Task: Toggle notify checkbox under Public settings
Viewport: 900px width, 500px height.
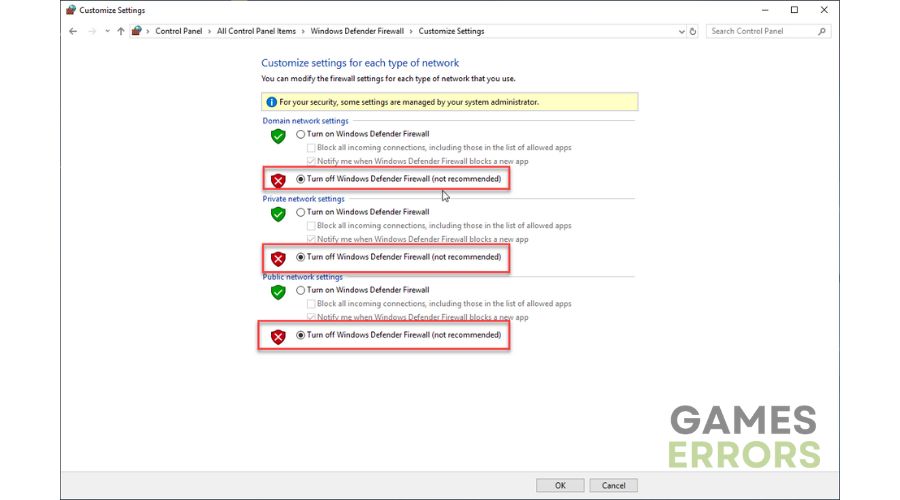Action: click(x=311, y=317)
